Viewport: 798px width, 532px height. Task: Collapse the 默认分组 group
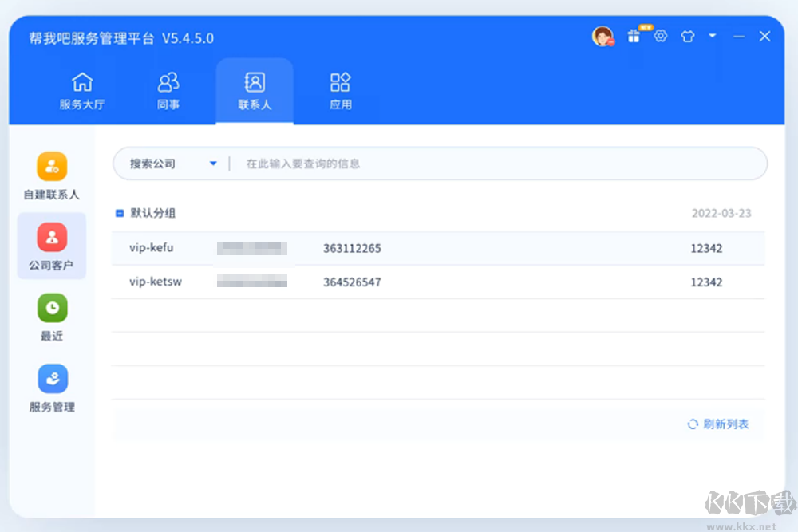[x=120, y=213]
